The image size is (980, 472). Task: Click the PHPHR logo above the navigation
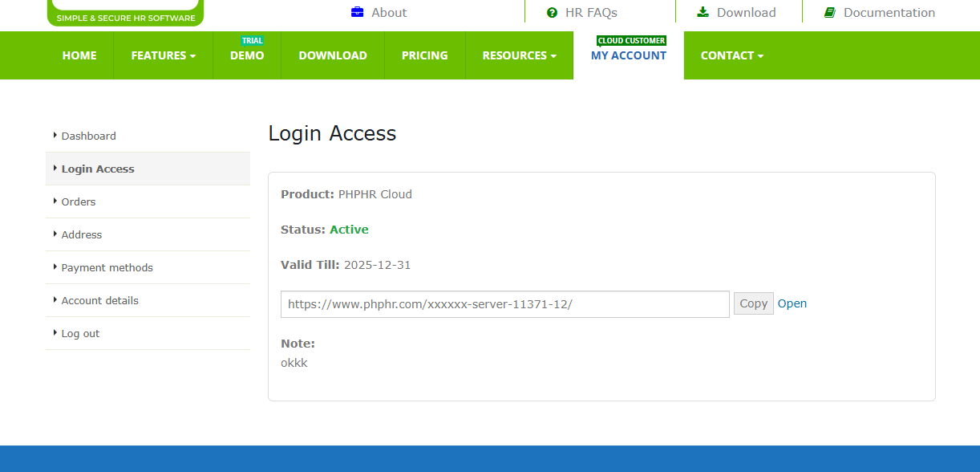click(x=124, y=10)
